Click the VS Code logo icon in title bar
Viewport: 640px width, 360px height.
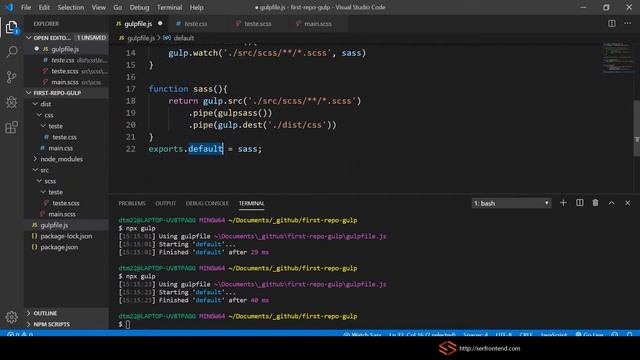tap(9, 7)
